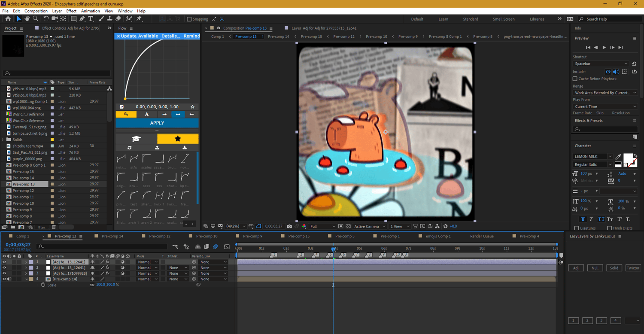The height and width of the screenshot is (334, 644).
Task: Click the Flow easing curve bottom handle
Action: (125, 99)
